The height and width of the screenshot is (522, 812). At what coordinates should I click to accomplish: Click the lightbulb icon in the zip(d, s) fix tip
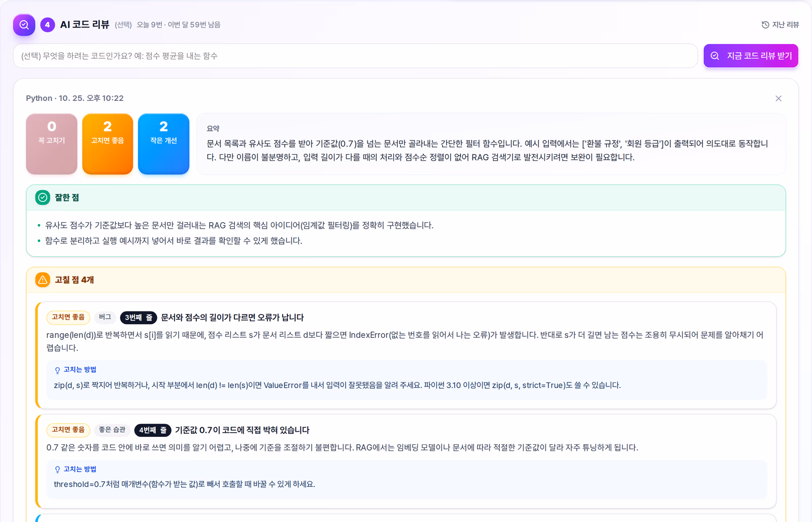click(x=57, y=370)
